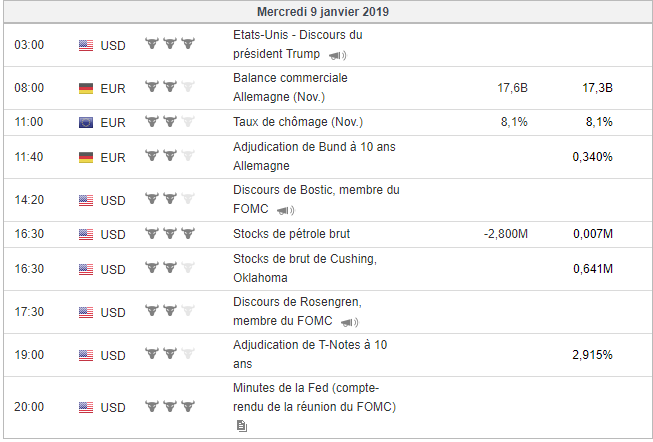Click the -2,800M crude oil stocks value
653x442 pixels.
[505, 234]
